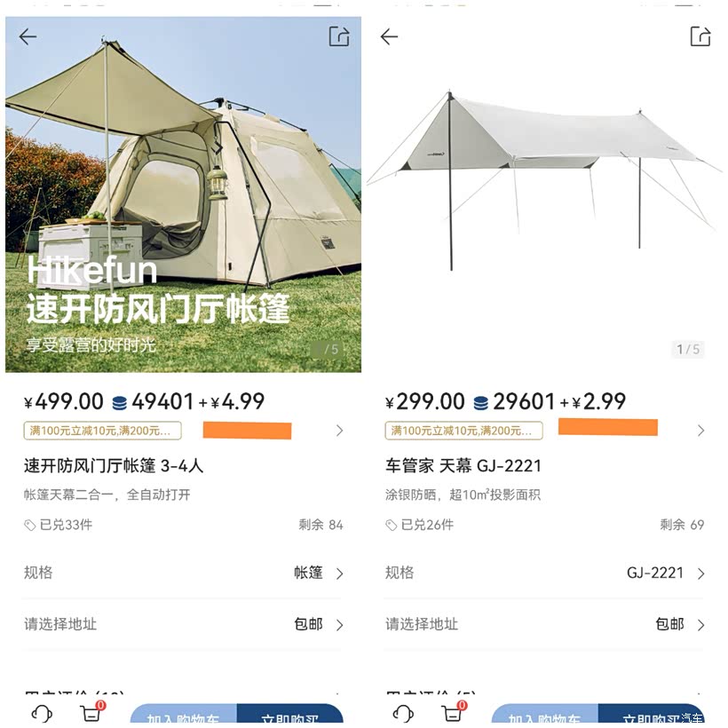Screen dimensions: 728x728
Task: Open customer service on 天幕 page
Action: pos(402,714)
